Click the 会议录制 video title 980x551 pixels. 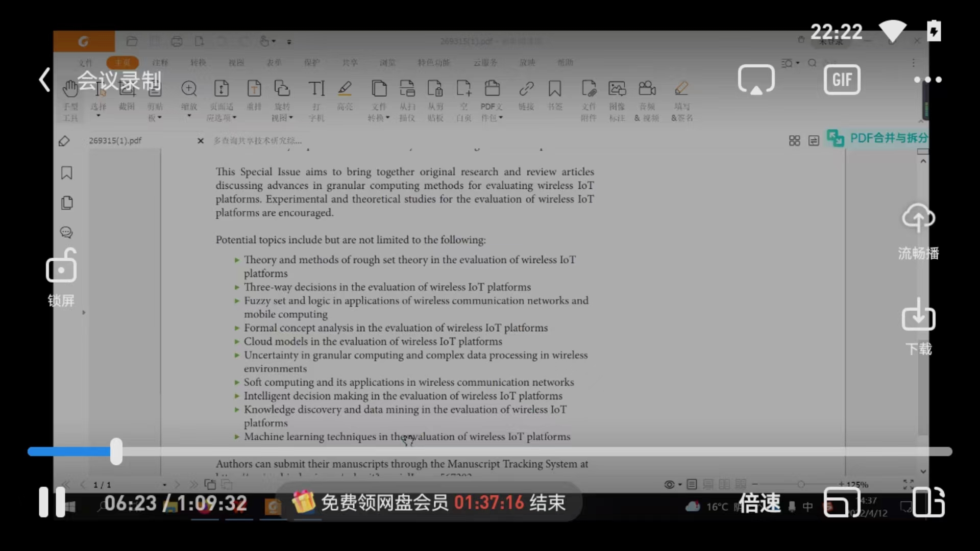[119, 81]
